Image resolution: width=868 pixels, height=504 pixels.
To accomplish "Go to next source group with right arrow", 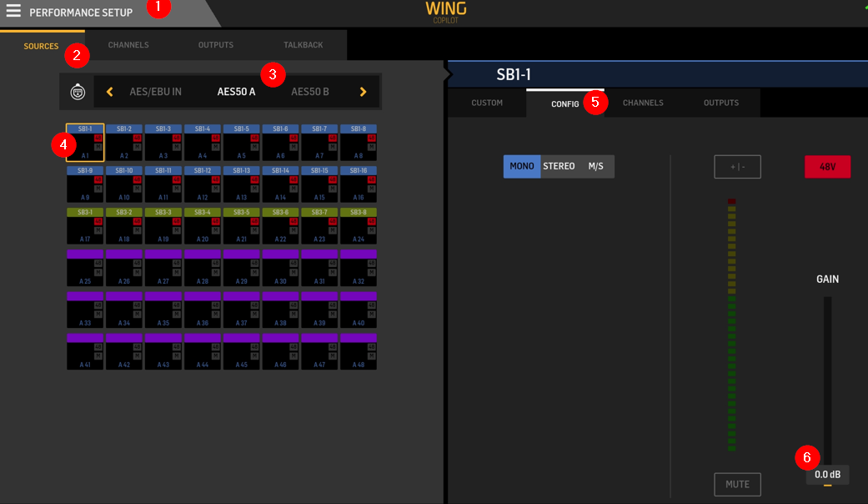I will pyautogui.click(x=363, y=92).
